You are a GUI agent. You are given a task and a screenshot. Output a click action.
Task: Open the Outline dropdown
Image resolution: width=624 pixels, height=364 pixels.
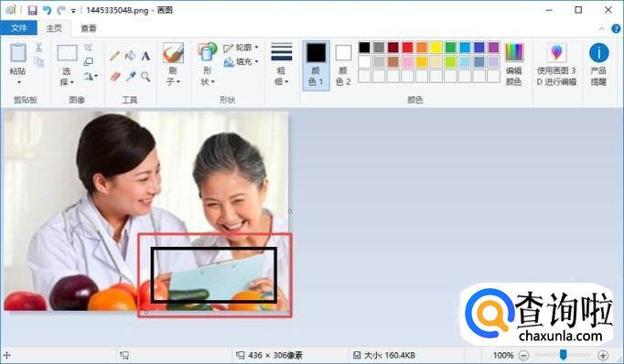pos(242,48)
